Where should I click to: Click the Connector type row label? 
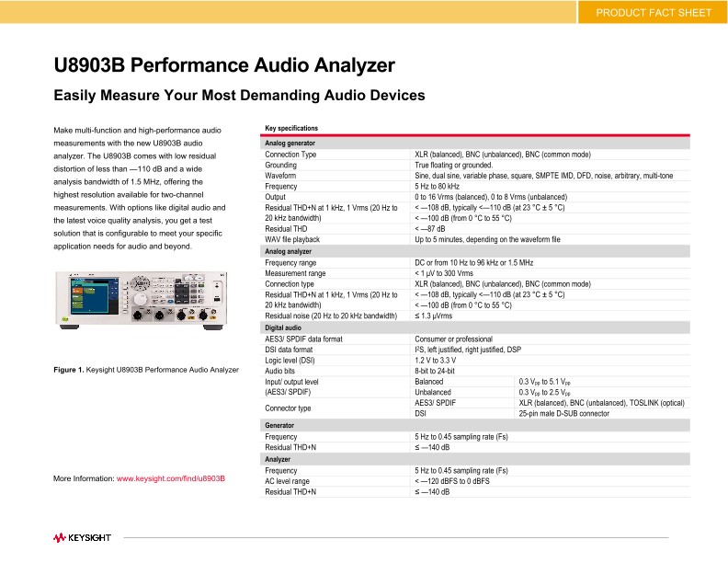click(288, 408)
